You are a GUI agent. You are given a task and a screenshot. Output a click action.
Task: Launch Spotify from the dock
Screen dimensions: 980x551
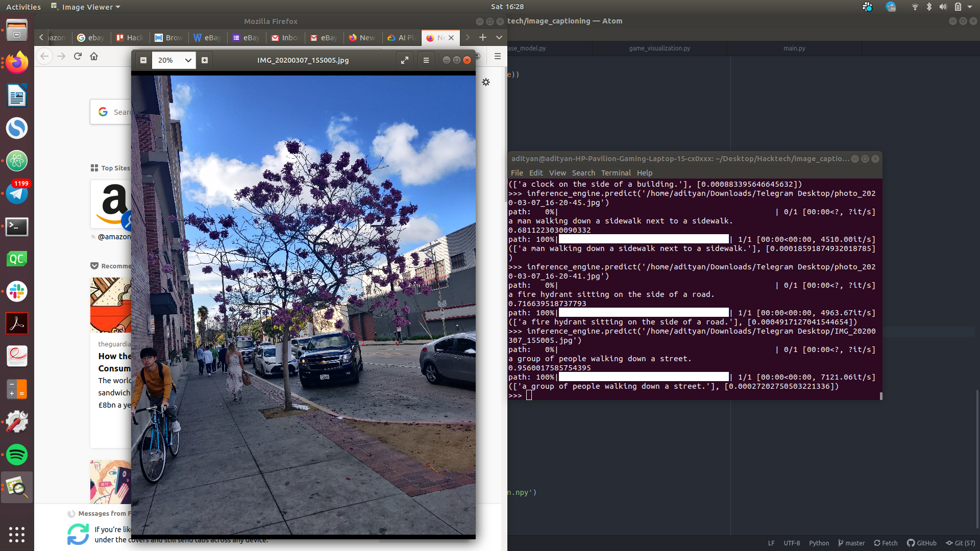point(17,455)
